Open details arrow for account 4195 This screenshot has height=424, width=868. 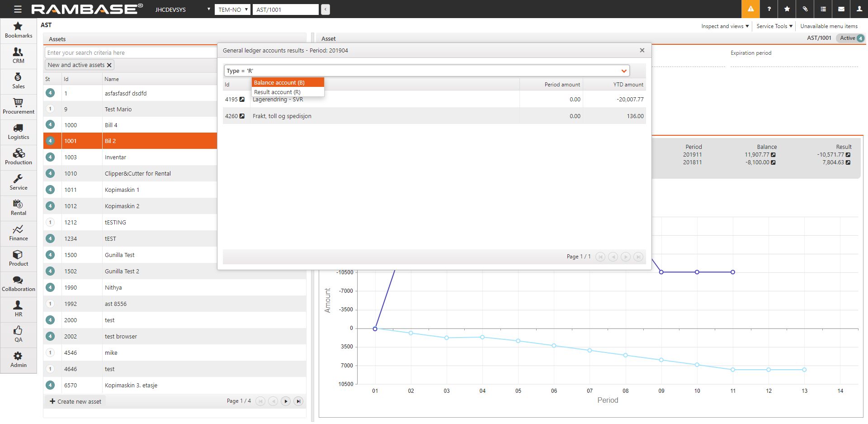coord(242,100)
